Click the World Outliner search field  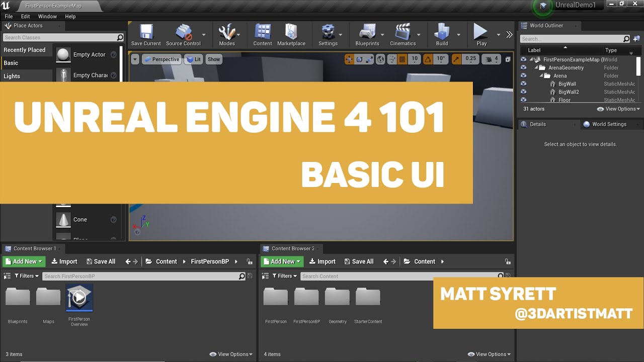[575, 39]
